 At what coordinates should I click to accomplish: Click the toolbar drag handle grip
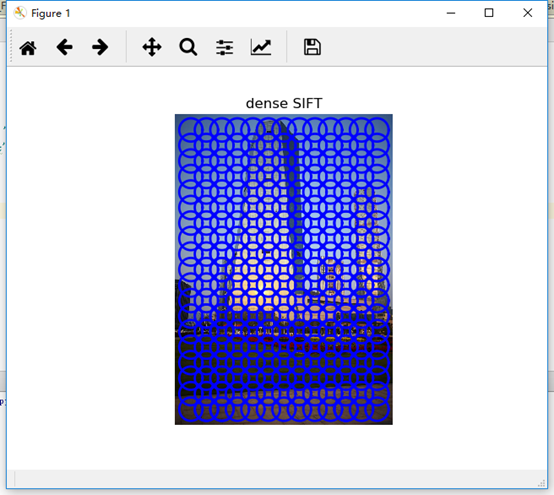11,46
